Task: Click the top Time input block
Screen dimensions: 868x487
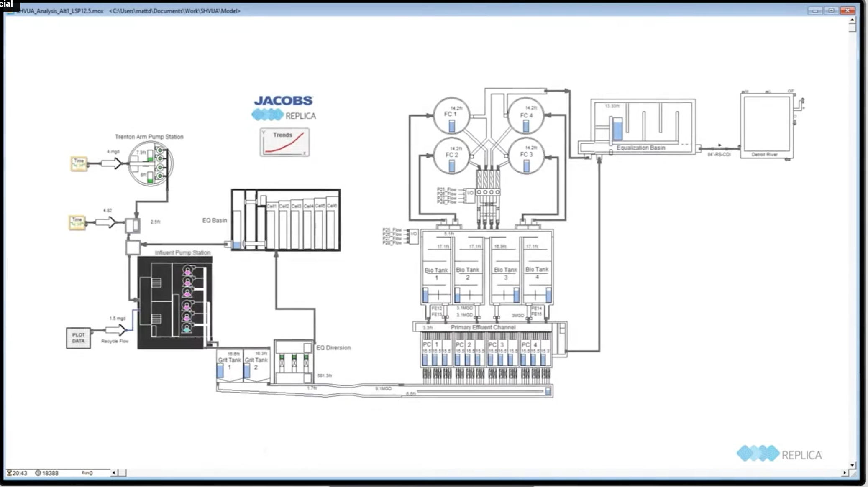Action: tap(79, 164)
